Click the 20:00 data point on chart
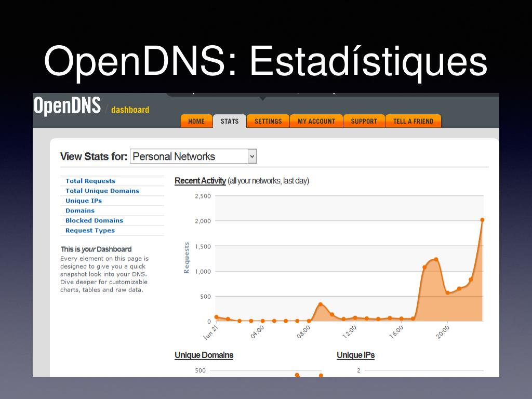Image resolution: width=532 pixels, height=399 pixels. tap(447, 293)
